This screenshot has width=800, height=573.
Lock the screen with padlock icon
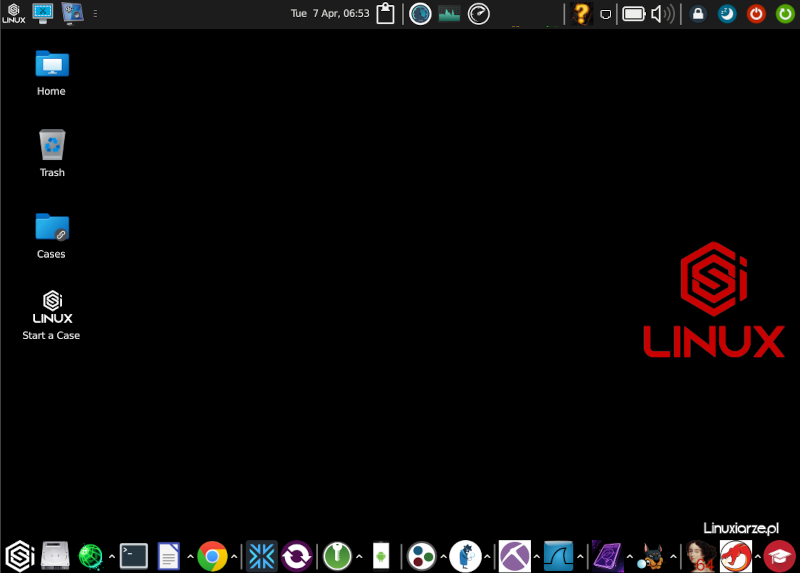[698, 14]
